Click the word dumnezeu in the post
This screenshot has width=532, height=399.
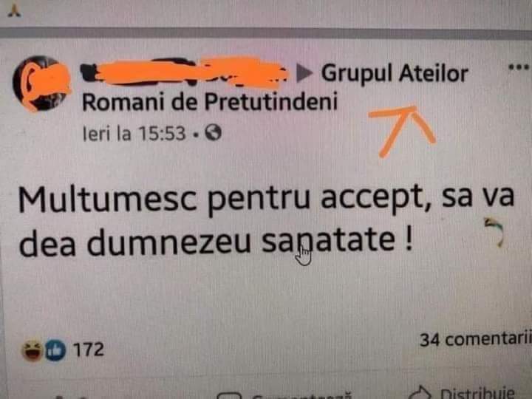tap(169, 242)
